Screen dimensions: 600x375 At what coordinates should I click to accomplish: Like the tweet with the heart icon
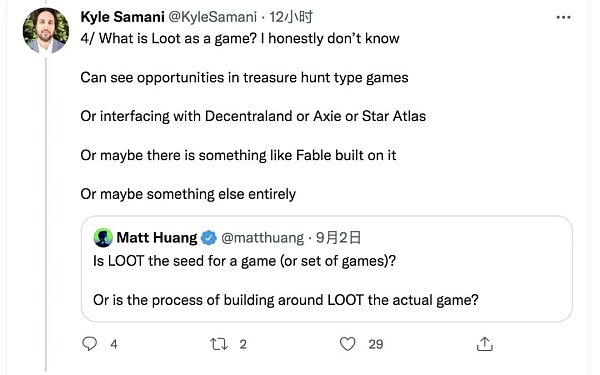point(347,344)
